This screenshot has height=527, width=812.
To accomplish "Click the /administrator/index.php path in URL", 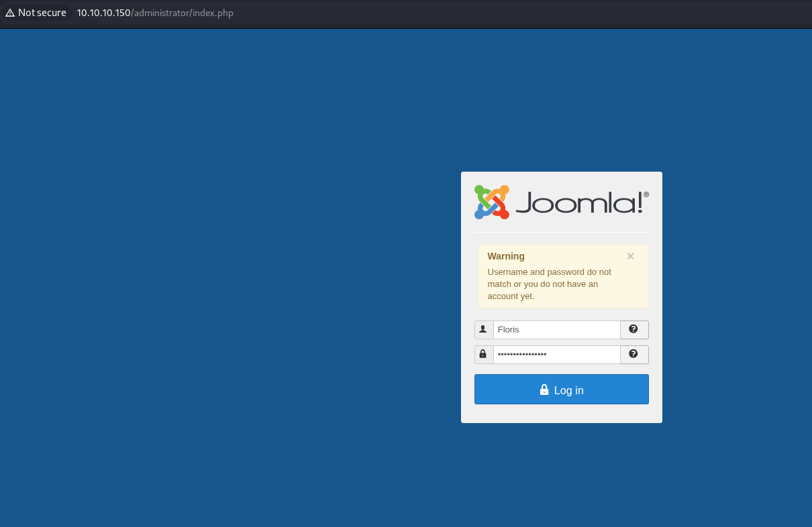I will pos(183,13).
